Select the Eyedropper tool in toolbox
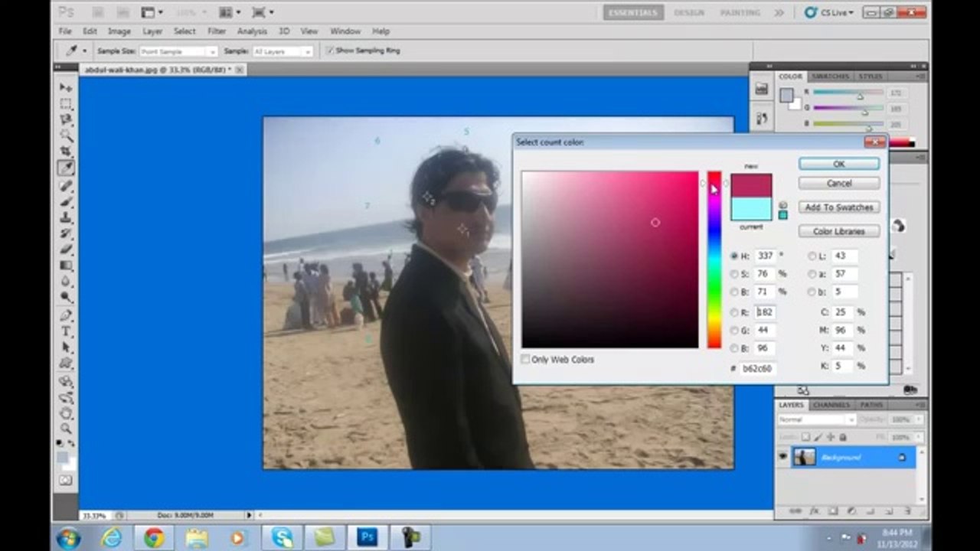This screenshot has width=980, height=551. (x=67, y=168)
